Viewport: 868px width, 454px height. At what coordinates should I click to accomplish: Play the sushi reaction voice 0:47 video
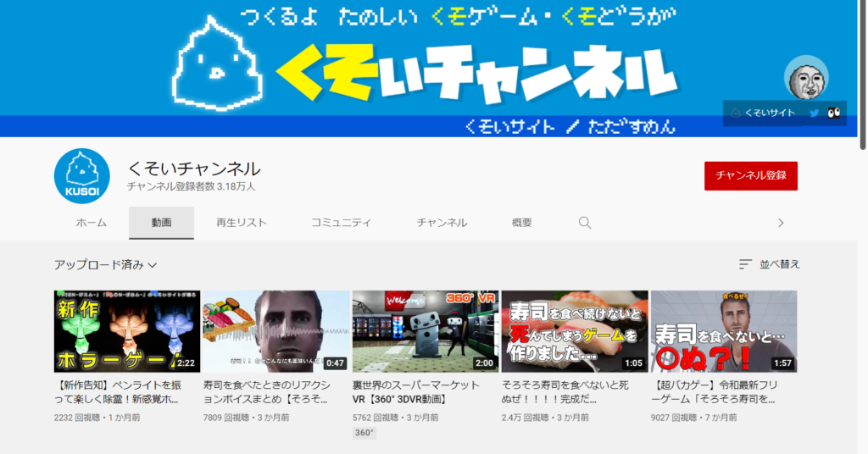[276, 331]
